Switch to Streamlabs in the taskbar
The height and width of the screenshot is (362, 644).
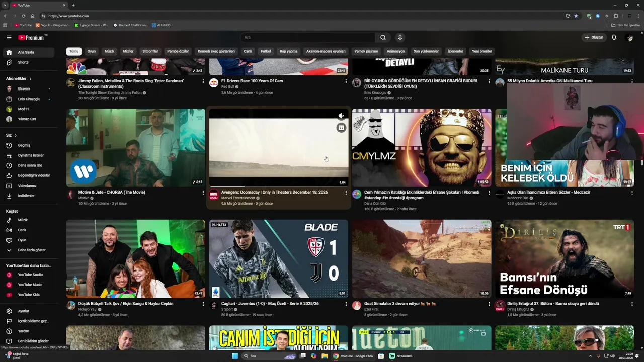tap(401, 356)
